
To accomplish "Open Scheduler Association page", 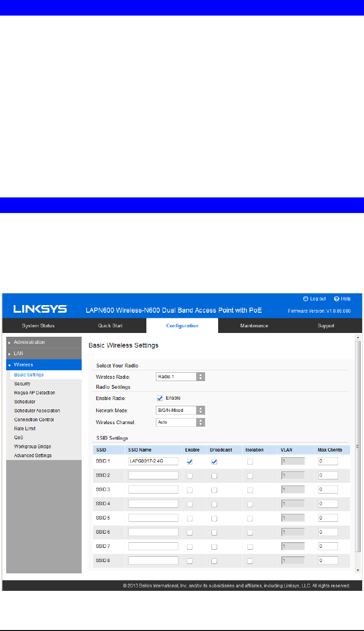I will coord(37,410).
